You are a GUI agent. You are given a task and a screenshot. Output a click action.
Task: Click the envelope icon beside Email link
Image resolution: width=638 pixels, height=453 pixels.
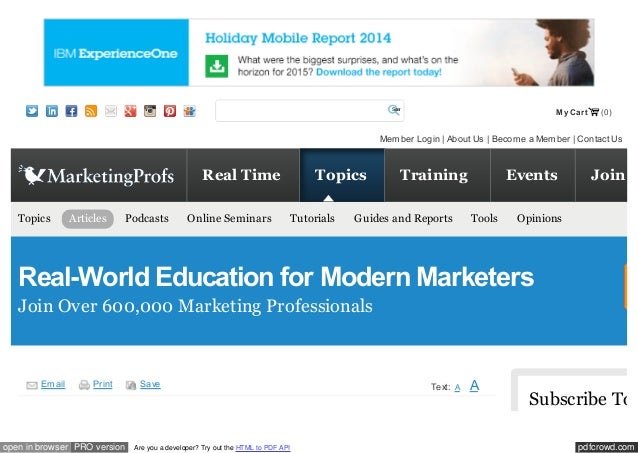coord(32,385)
